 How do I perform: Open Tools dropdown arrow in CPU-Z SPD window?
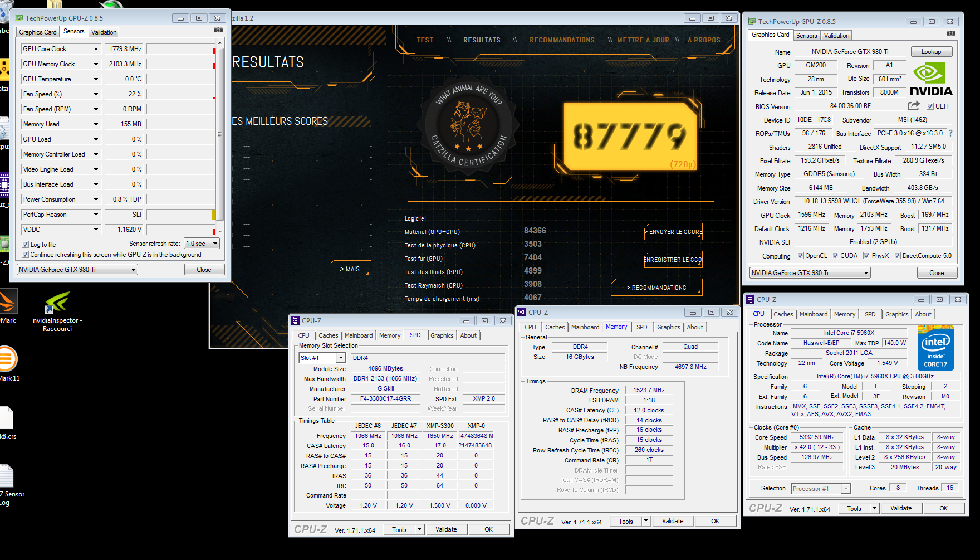(419, 529)
